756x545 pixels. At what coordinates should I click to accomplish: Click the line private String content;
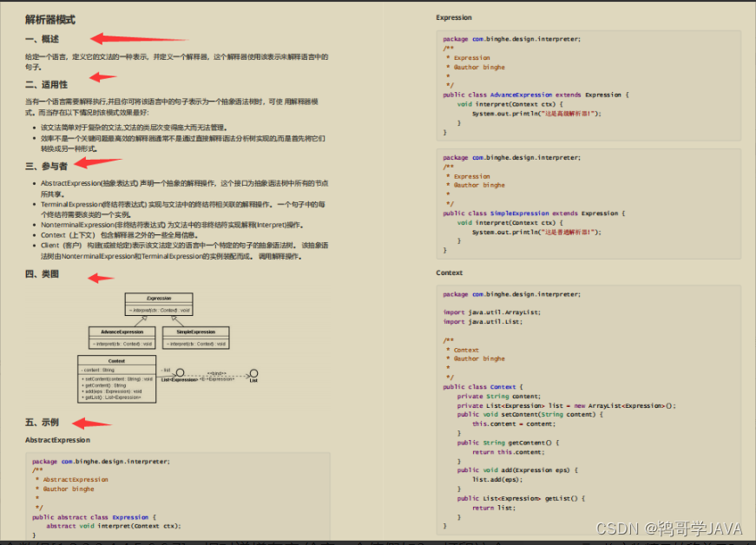[498, 397]
